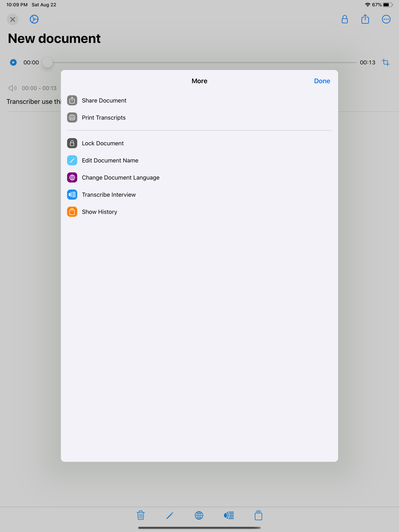399x532 pixels.
Task: Open Change Document Language
Action: click(199, 177)
